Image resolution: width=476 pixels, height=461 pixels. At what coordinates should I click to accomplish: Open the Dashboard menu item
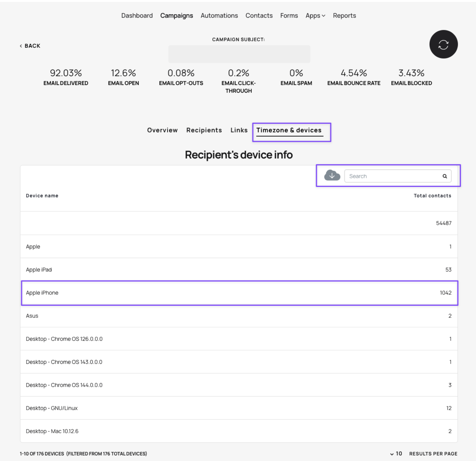pos(137,16)
